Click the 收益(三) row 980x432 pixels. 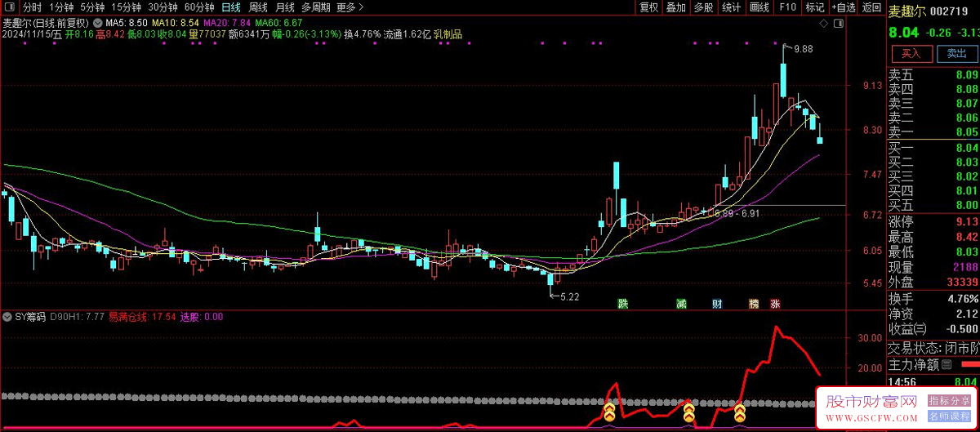coord(933,329)
